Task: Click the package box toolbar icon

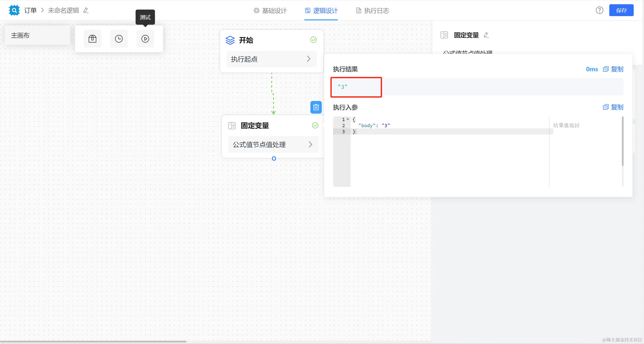Action: coord(92,39)
